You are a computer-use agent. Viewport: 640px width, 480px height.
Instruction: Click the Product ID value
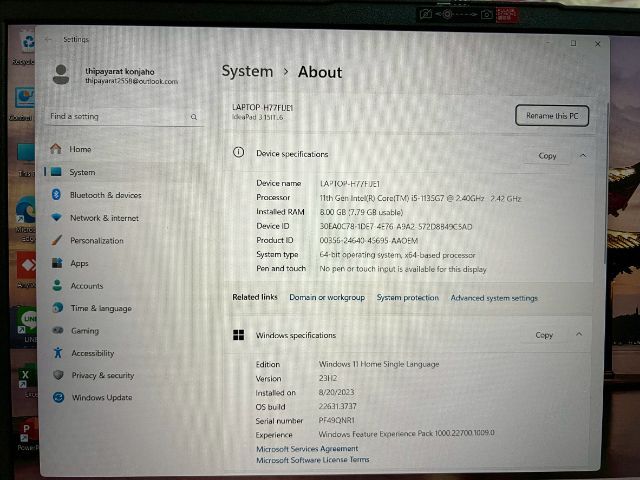point(369,241)
